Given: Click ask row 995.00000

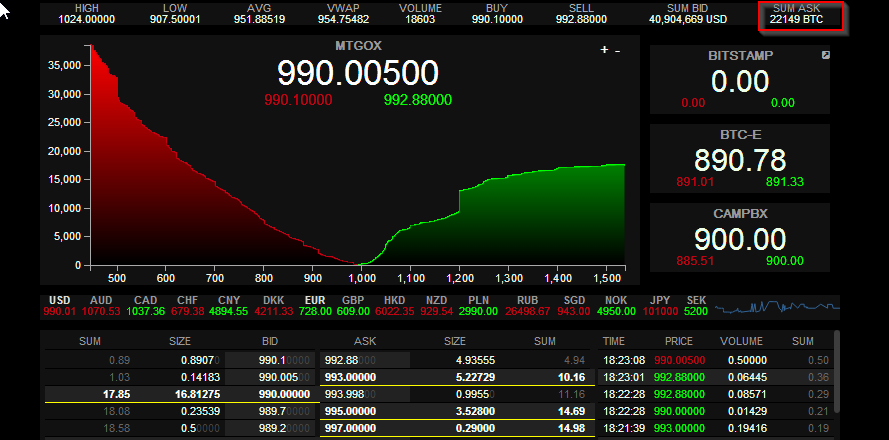Looking at the screenshot, I should click(458, 411).
